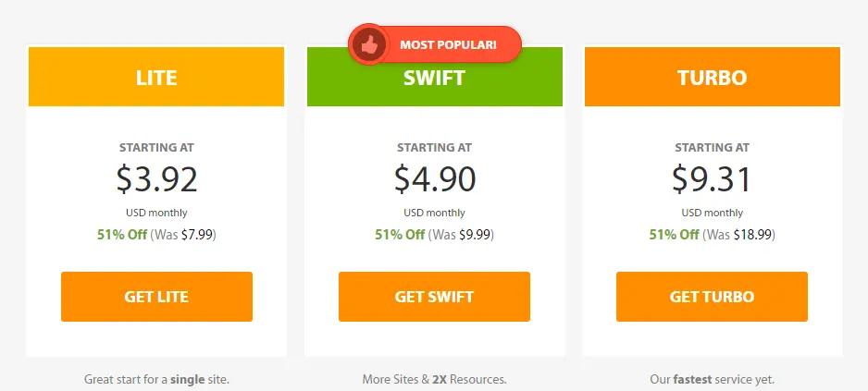Click 51% Off text under Swift plan
This screenshot has width=868, height=391.
click(x=400, y=235)
